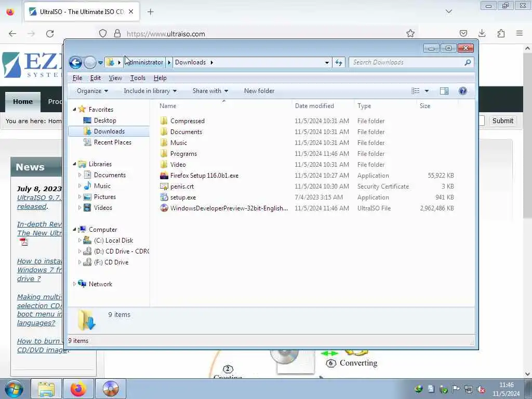Open the view options dropdown arrow
The height and width of the screenshot is (399, 532).
coord(427,91)
